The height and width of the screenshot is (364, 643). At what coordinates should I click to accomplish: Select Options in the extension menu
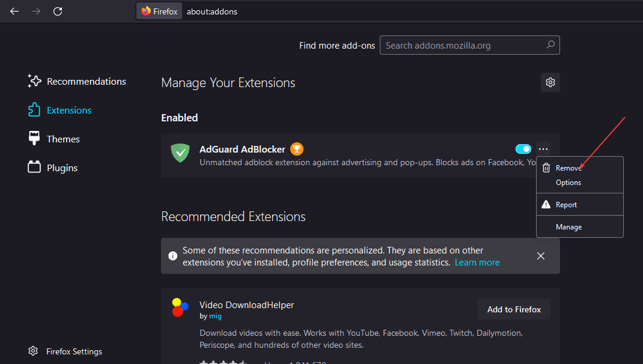(x=580, y=183)
